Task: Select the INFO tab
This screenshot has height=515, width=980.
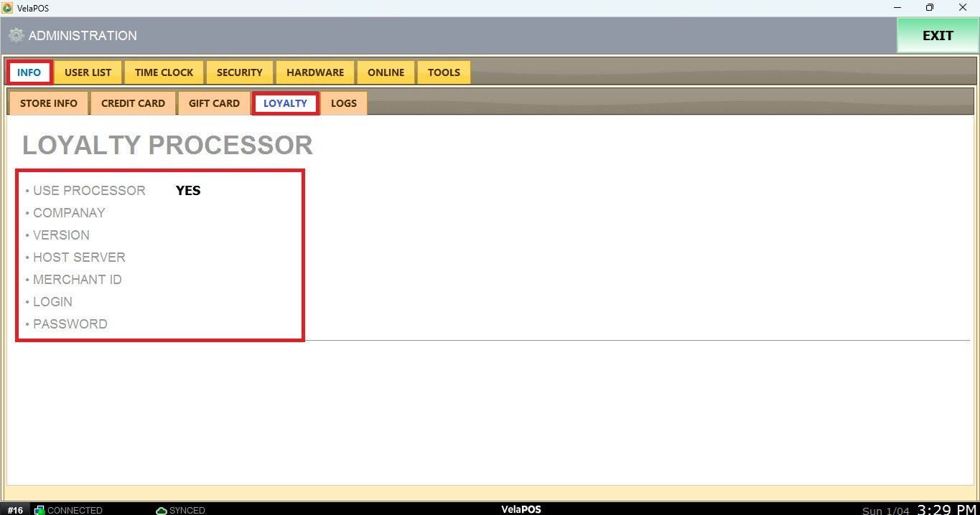Action: [29, 72]
